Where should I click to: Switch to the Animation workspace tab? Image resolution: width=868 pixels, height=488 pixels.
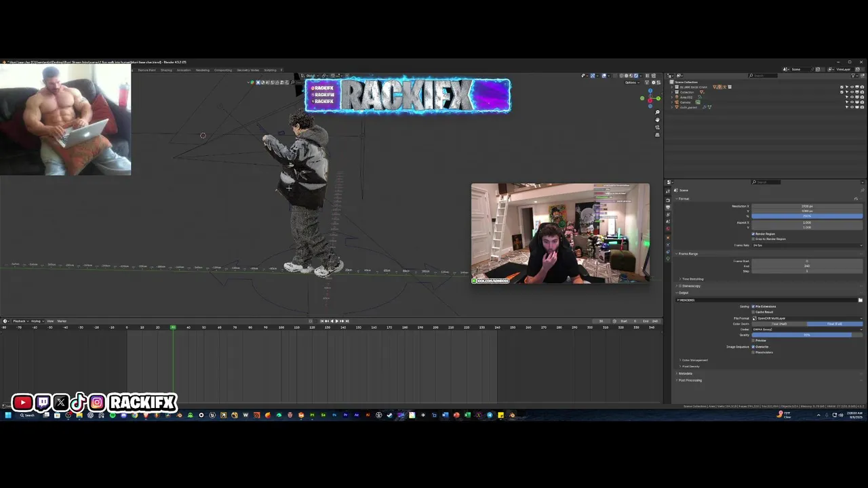pyautogui.click(x=184, y=70)
